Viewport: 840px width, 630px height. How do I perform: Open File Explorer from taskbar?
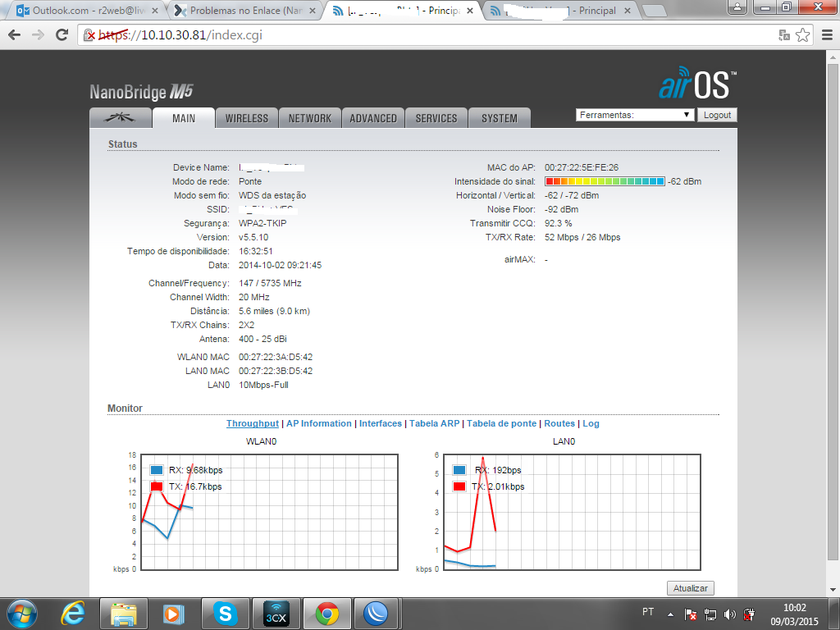point(124,614)
